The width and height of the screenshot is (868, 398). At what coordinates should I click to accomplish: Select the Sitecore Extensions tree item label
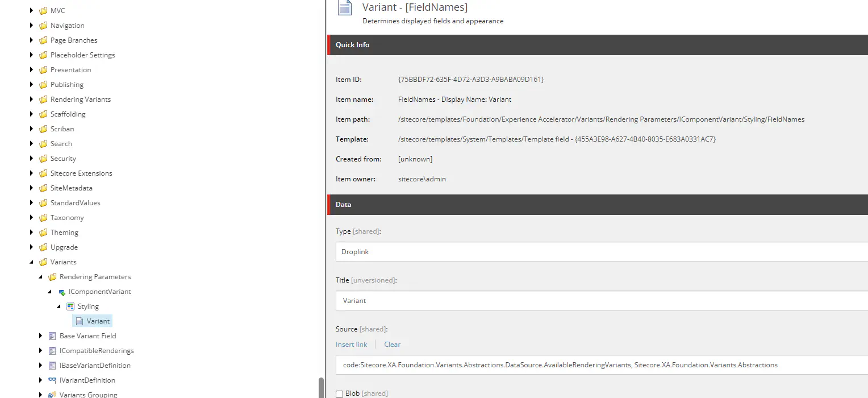point(81,173)
